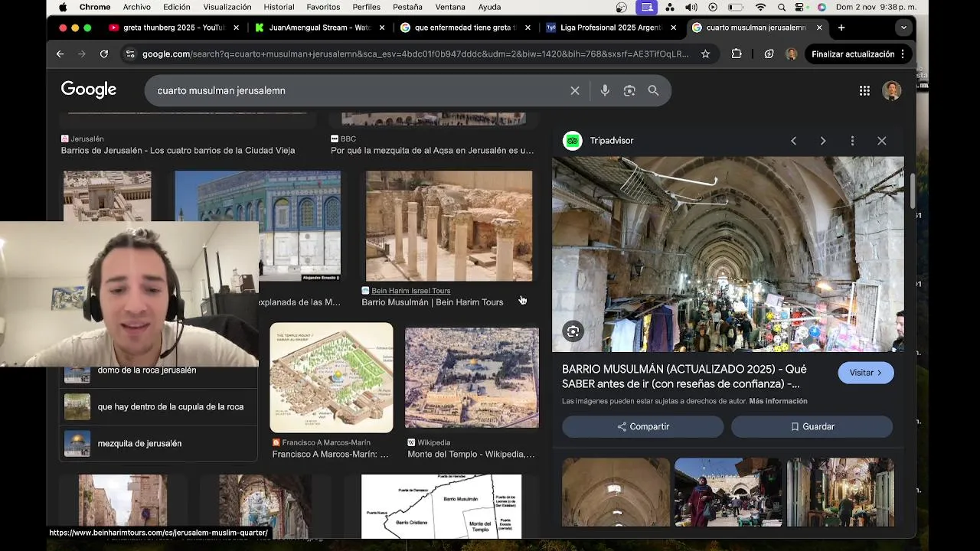The height and width of the screenshot is (551, 980).
Task: Start voice search via microphone icon
Action: tap(605, 90)
